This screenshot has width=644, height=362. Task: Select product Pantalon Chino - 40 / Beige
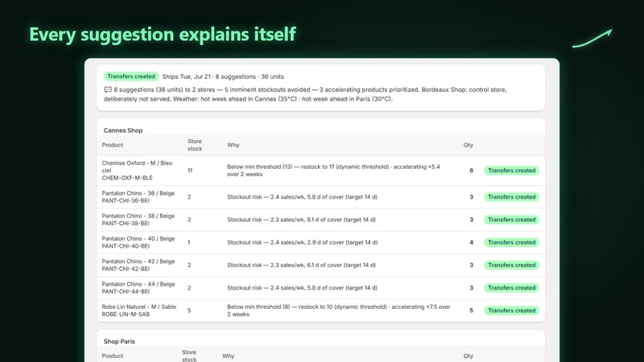[x=138, y=238]
